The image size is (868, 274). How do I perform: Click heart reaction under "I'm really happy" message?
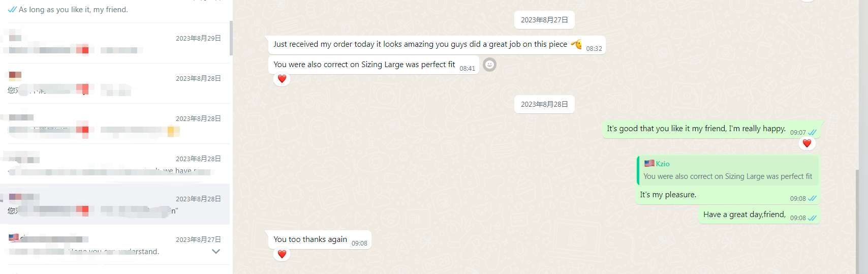click(x=807, y=143)
